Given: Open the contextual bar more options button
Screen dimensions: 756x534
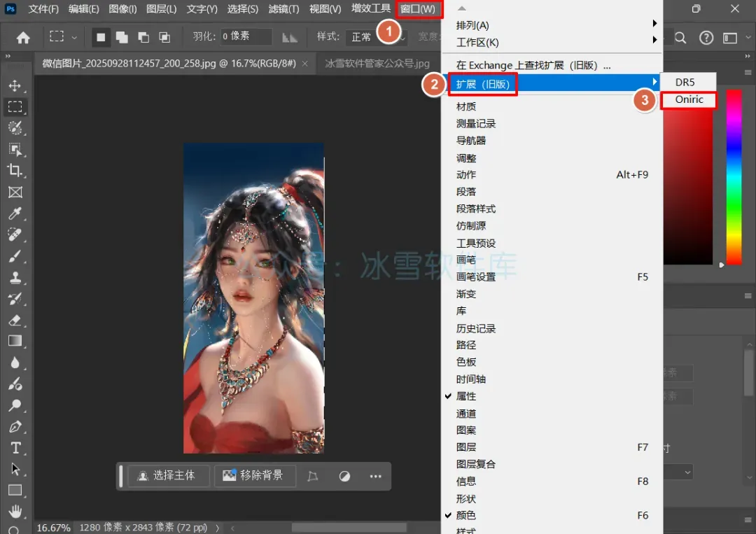Looking at the screenshot, I should [376, 476].
